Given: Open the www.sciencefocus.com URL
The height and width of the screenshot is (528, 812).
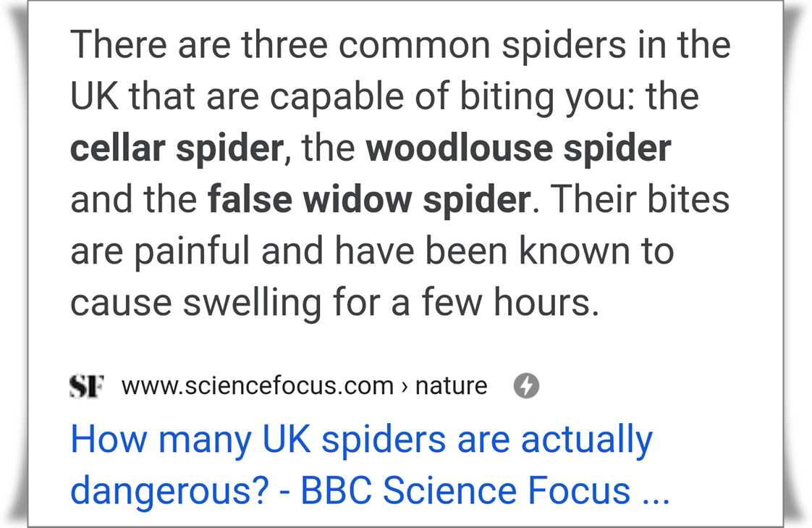Looking at the screenshot, I should pos(258,386).
